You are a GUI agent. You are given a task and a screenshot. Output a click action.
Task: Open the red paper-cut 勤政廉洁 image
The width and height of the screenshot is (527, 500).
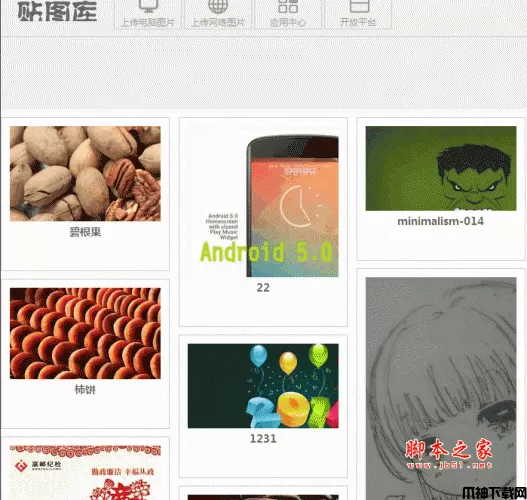[85, 473]
